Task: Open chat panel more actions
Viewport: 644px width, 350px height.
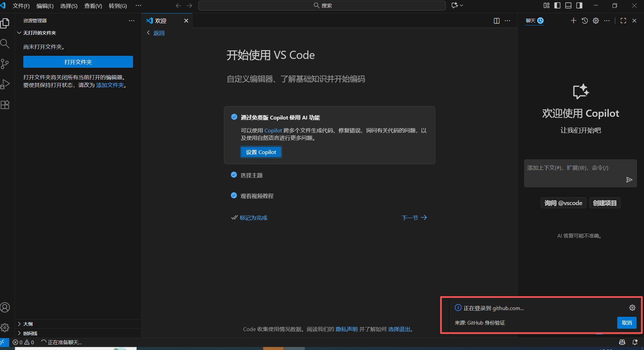Action: (607, 21)
